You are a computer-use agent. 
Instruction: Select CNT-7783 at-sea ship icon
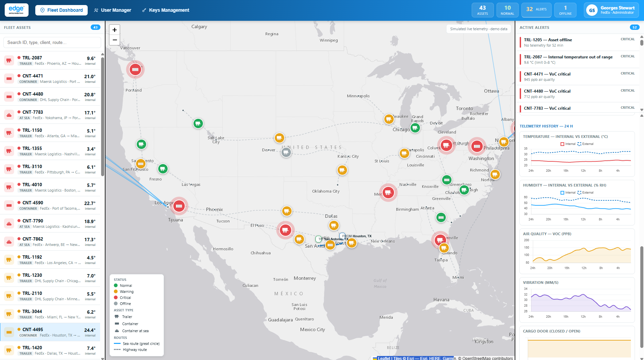tap(9, 115)
